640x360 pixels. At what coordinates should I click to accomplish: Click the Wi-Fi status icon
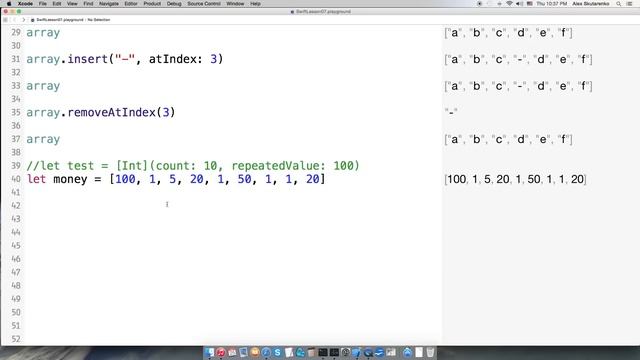coord(509,4)
